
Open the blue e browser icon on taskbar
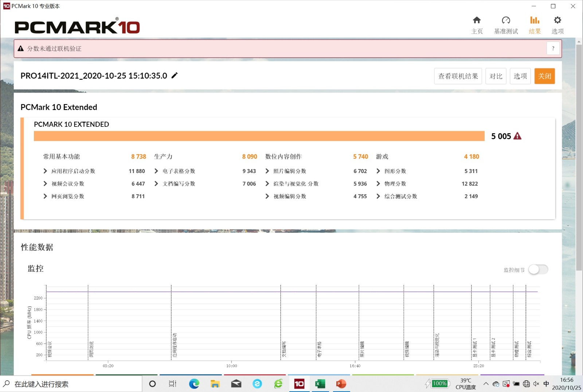pos(257,384)
